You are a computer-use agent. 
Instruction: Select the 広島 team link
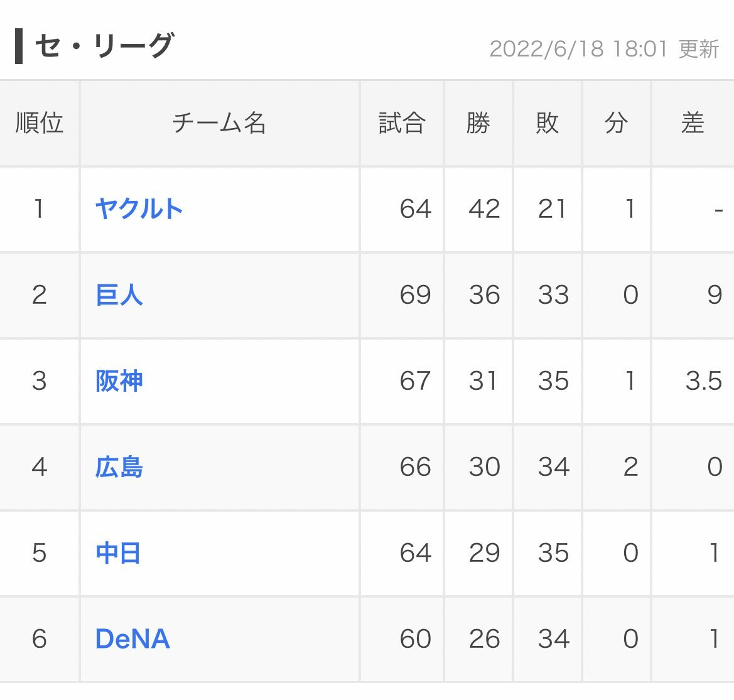[x=119, y=467]
